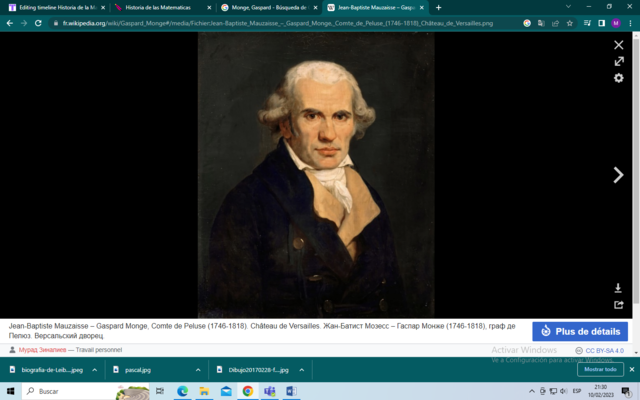Viewport: 640px width, 400px height.
Task: Select Google Chrome taskbar icon
Action: click(x=247, y=391)
